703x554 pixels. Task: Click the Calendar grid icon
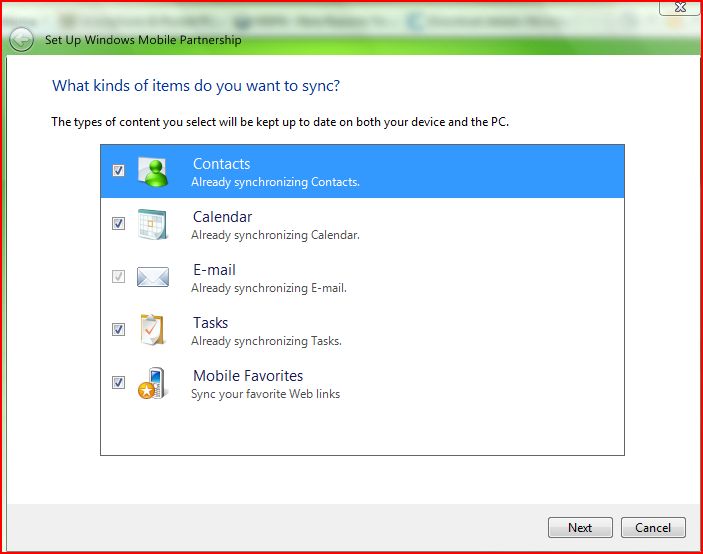153,224
